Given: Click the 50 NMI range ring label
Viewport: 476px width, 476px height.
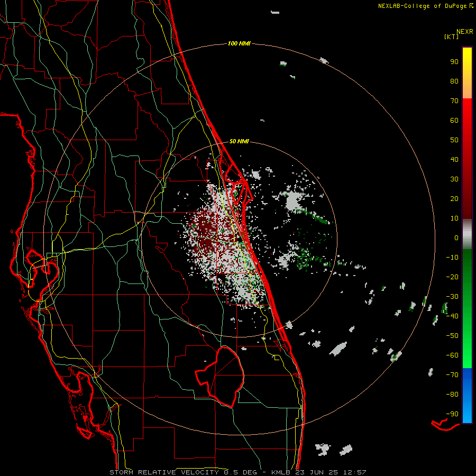Looking at the screenshot, I should (239, 141).
